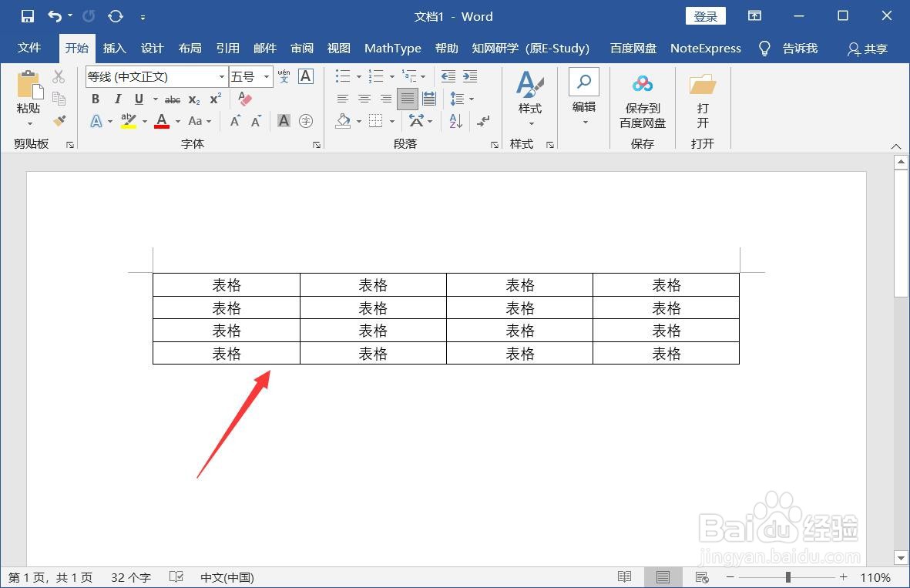Viewport: 910px width, 588px height.
Task: Open the 文件 menu
Action: tap(29, 48)
